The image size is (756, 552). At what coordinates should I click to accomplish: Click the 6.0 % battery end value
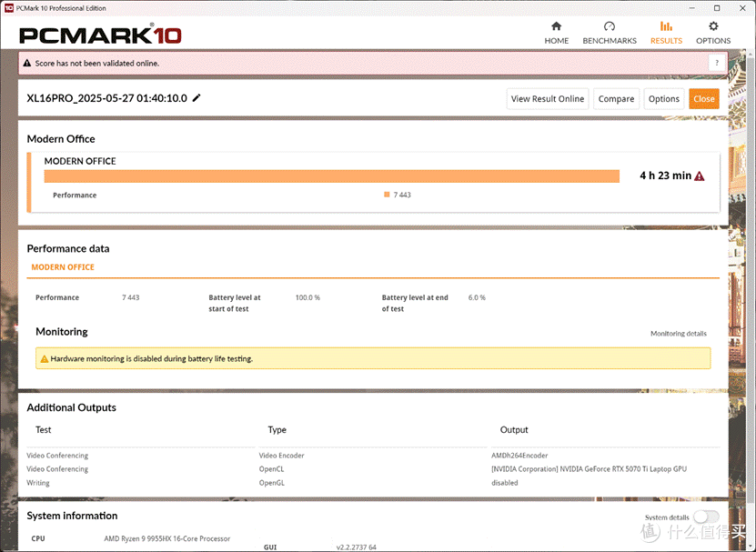pyautogui.click(x=477, y=298)
